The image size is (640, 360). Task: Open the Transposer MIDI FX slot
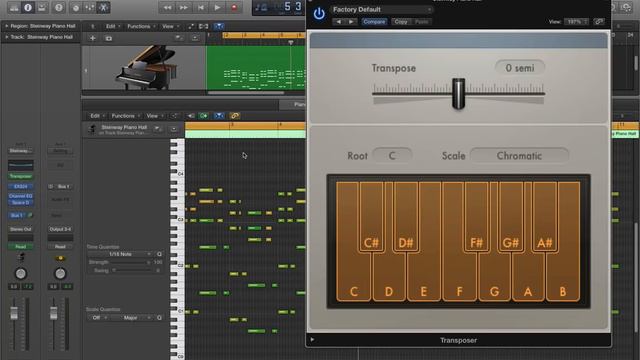tap(20, 176)
